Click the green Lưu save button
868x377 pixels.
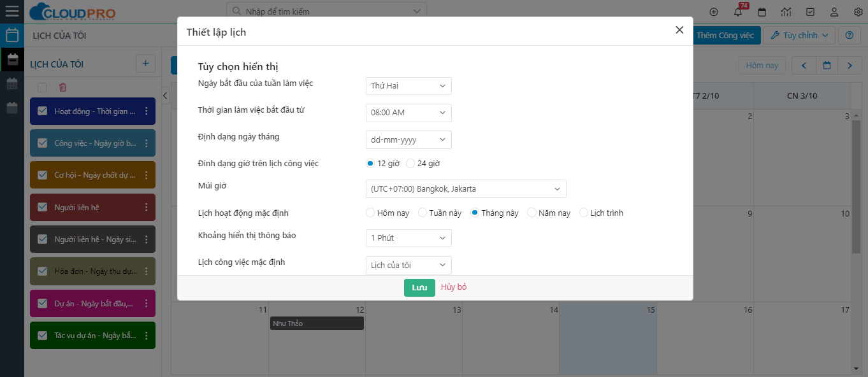[419, 287]
